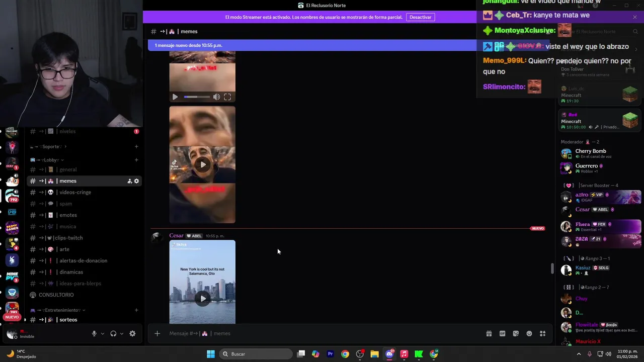Open the general channel
Viewport: 644px width, 362px height.
[x=84, y=169]
